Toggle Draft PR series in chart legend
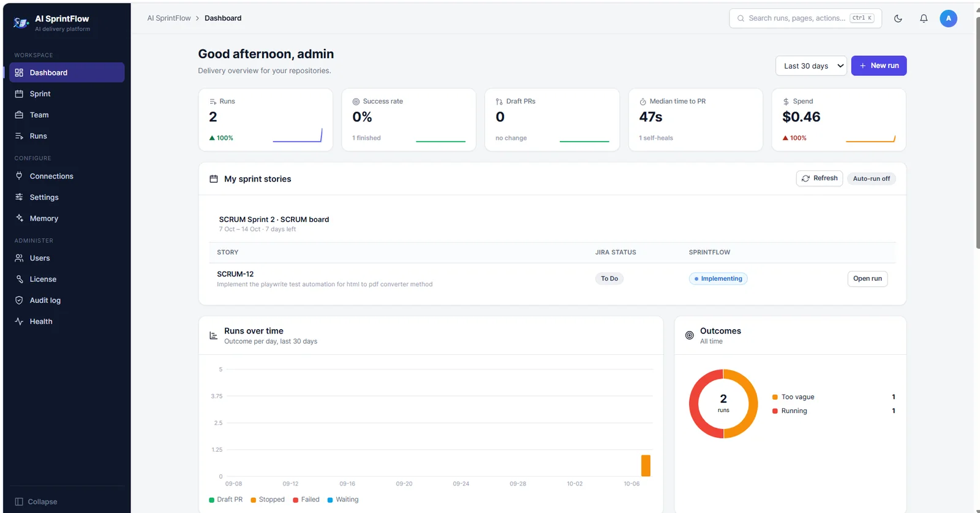 point(226,500)
